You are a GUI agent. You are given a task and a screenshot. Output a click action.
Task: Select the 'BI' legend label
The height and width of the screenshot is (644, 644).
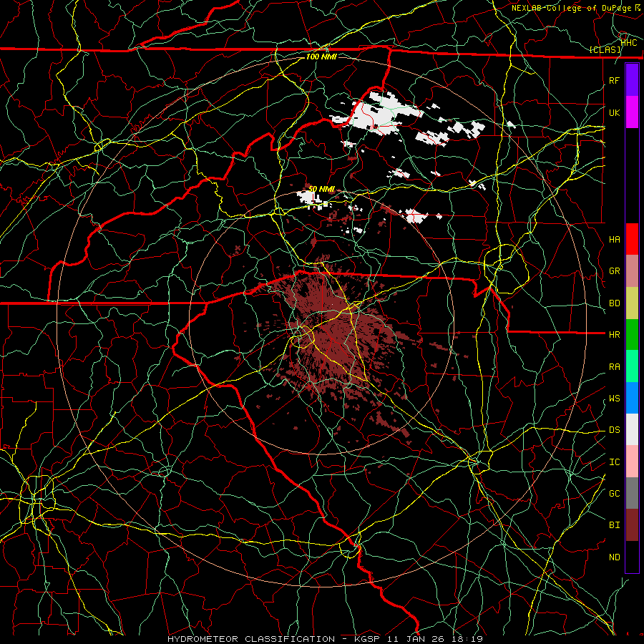coord(614,525)
